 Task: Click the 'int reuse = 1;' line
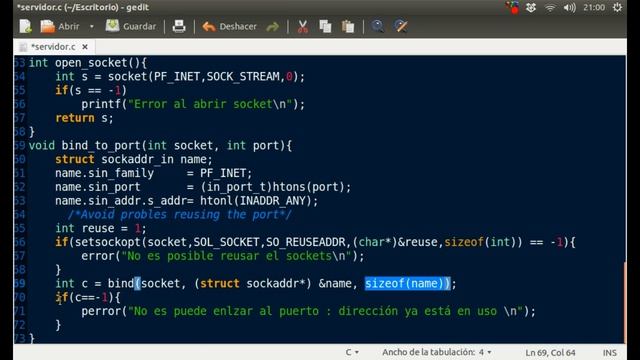pos(100,228)
